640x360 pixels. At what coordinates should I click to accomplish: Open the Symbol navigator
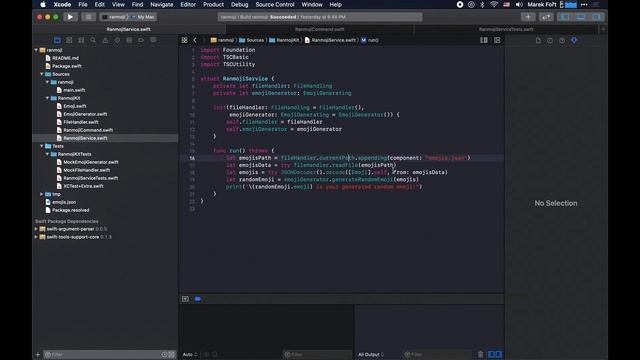(x=81, y=40)
